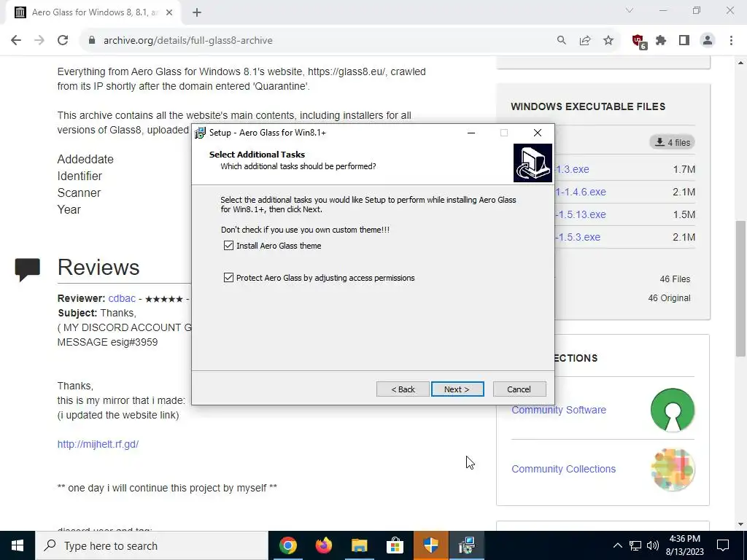Image resolution: width=747 pixels, height=560 pixels.
Task: Click the 46 Original text
Action: pyautogui.click(x=670, y=298)
